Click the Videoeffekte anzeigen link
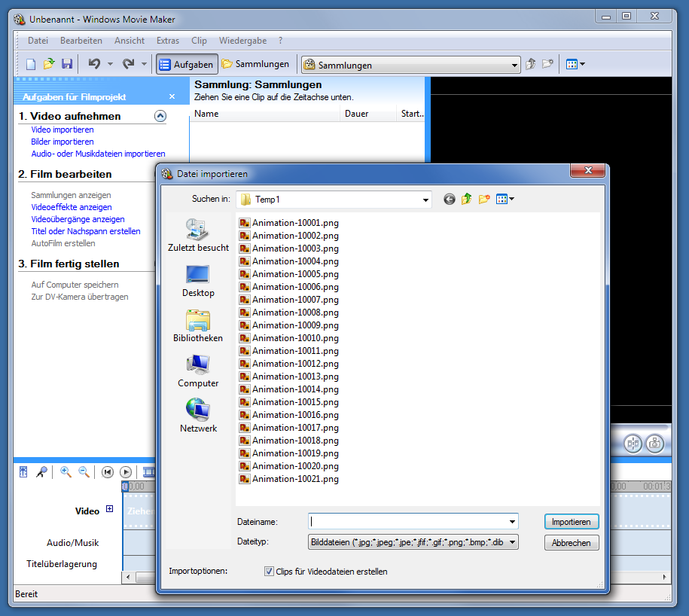Viewport: 689px width, 616px height. pyautogui.click(x=72, y=207)
